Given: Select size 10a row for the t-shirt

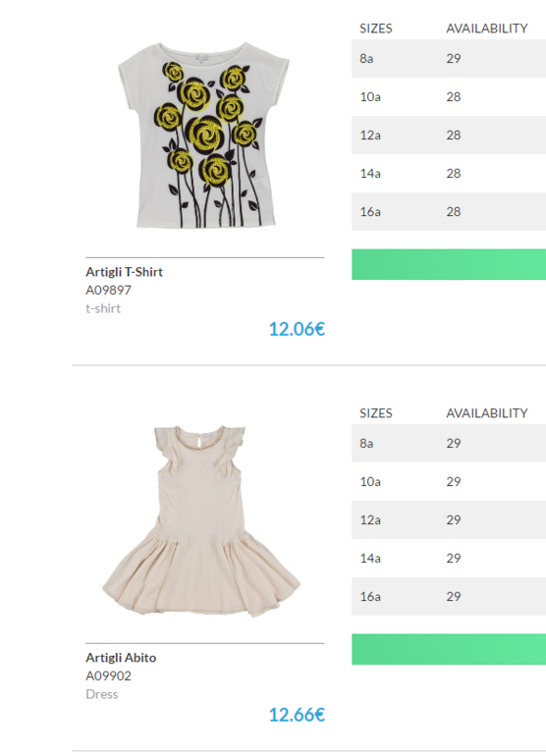Looking at the screenshot, I should tap(449, 96).
